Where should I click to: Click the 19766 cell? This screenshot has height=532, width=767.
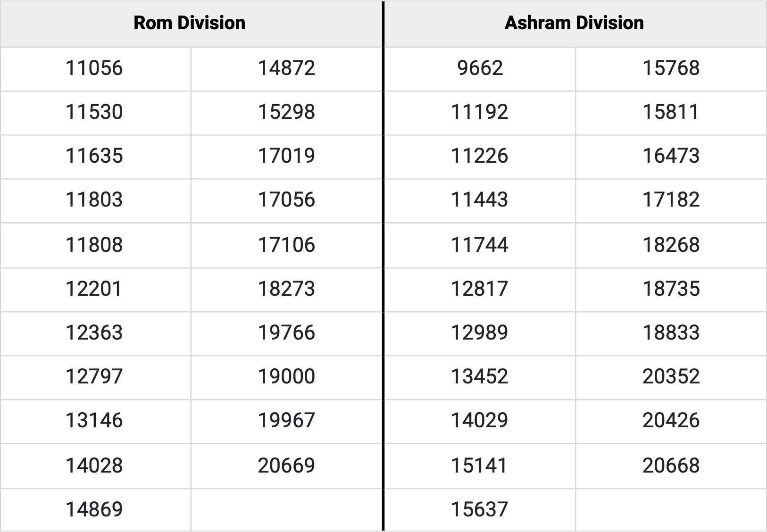tap(287, 334)
